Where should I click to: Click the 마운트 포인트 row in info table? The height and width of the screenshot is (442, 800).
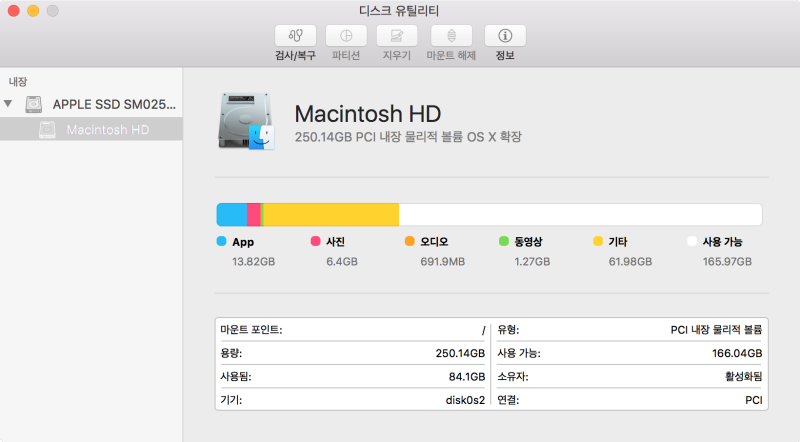pos(352,329)
